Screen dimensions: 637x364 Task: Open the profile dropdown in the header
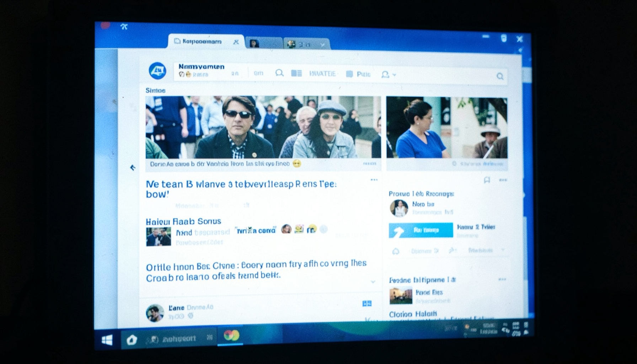(x=388, y=74)
